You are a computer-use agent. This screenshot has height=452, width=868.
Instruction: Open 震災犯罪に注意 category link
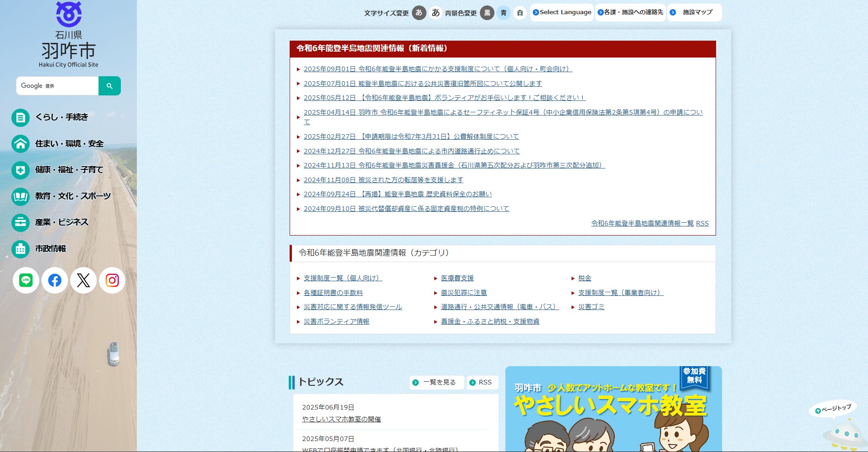464,293
